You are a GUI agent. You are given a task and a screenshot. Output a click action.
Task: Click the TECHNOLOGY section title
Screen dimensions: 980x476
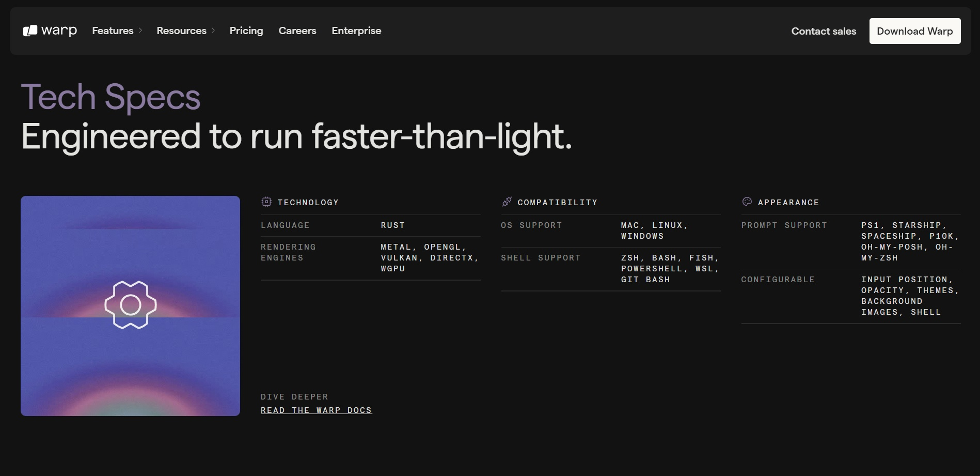pos(308,202)
